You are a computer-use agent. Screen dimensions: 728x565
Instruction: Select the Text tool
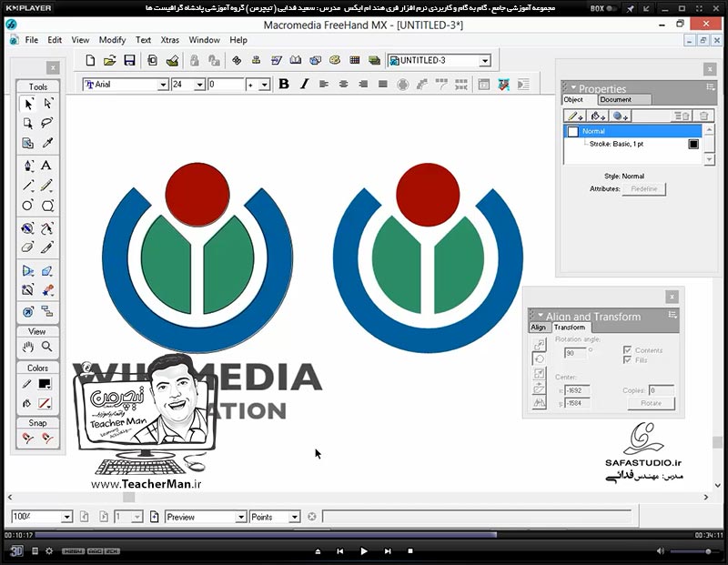coord(46,166)
